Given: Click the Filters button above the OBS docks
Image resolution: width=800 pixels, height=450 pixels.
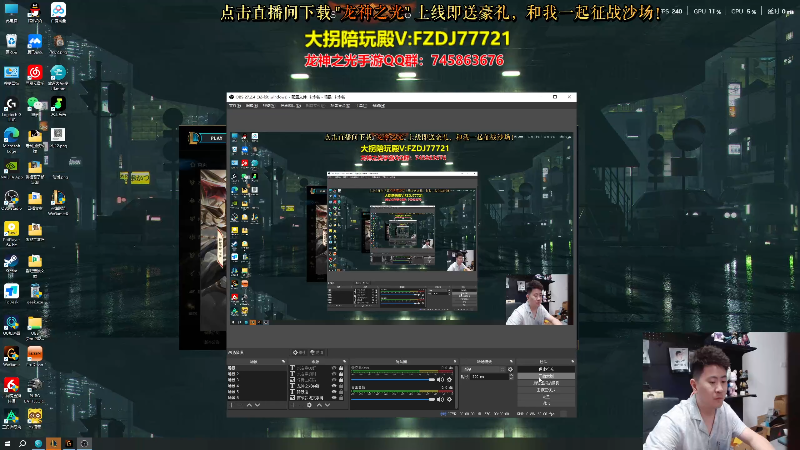Looking at the screenshot, I should [317, 352].
